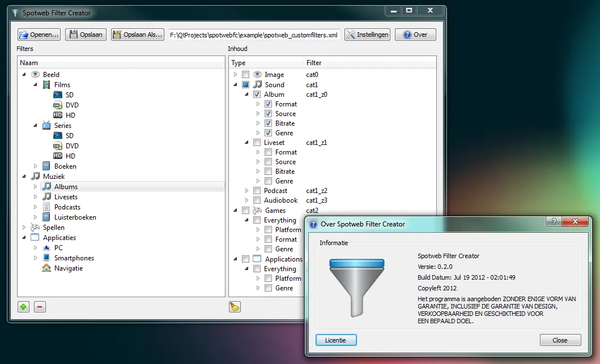The height and width of the screenshot is (364, 600).
Task: Click the Podcasts icon in the filter tree
Action: click(x=45, y=207)
